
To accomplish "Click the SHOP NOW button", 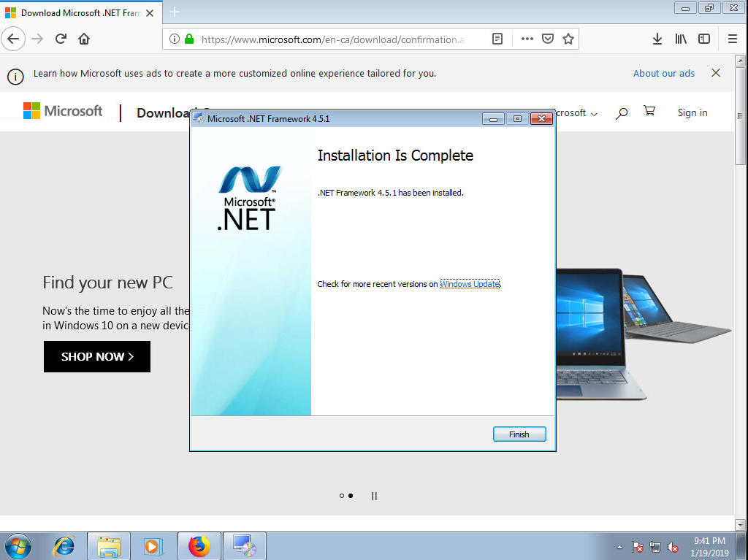I will [97, 357].
